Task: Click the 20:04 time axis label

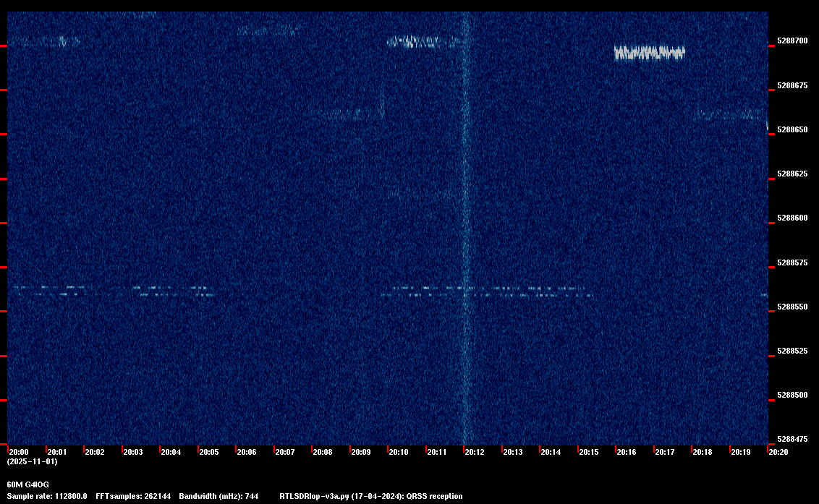Action: point(171,452)
